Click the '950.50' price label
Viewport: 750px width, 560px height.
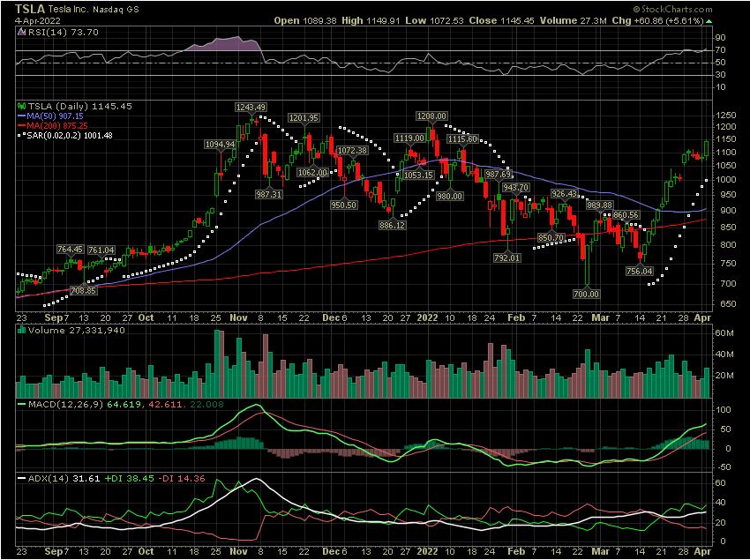pos(344,205)
